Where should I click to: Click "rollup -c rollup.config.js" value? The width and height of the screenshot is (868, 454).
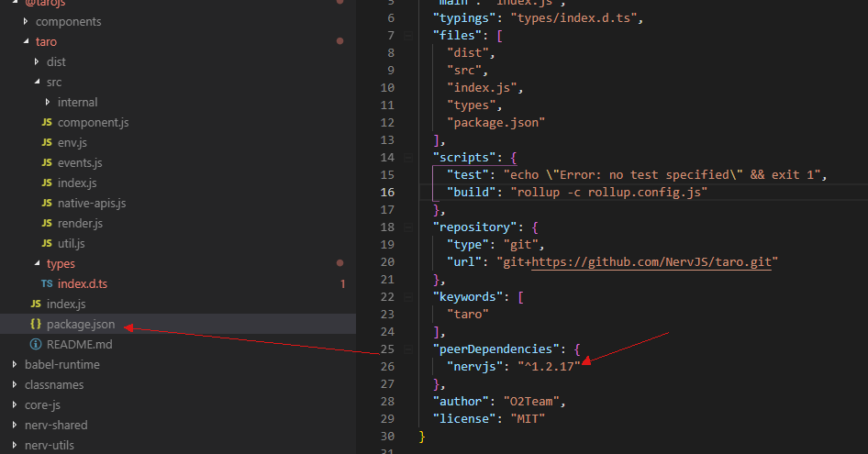[609, 192]
